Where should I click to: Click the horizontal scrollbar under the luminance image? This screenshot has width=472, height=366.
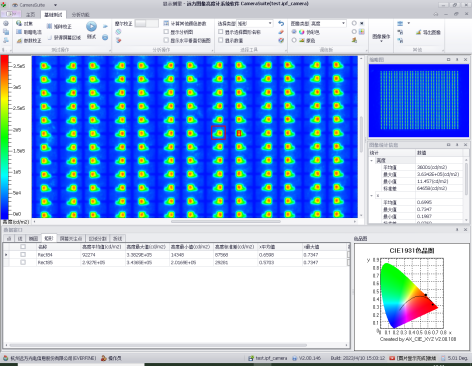[x=226, y=221]
